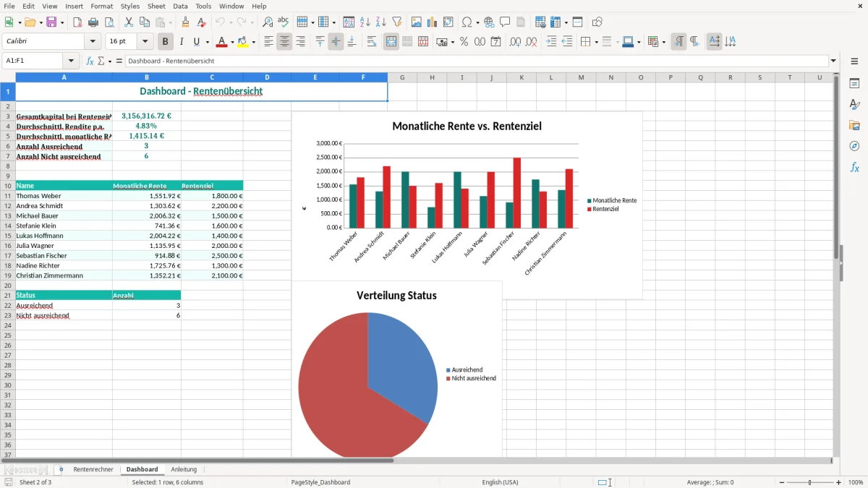Click the zoom slider in status bar
The width and height of the screenshot is (868, 488).
point(809,482)
